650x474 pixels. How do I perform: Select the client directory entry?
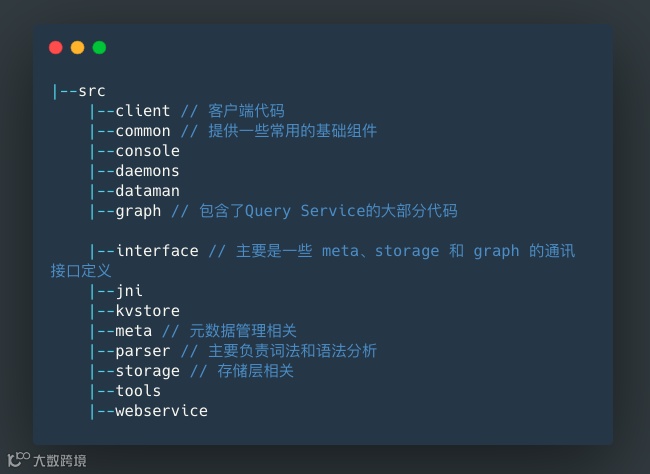[142, 111]
